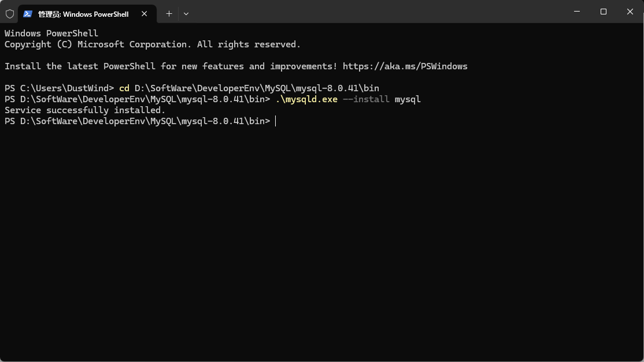
Task: Click the 'PS C:\Users\DustWind>' prompt text
Action: (x=59, y=88)
